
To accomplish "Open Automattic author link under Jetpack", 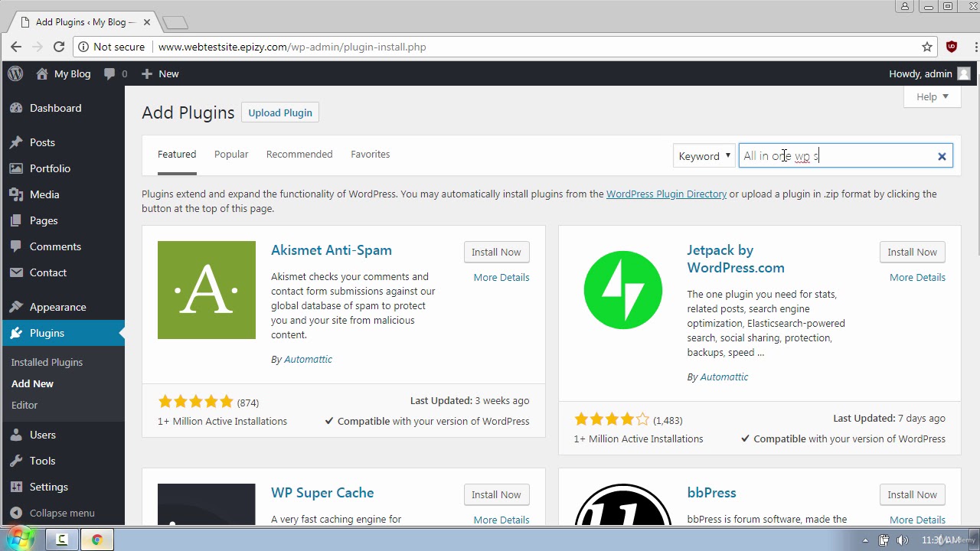I will pos(724,377).
